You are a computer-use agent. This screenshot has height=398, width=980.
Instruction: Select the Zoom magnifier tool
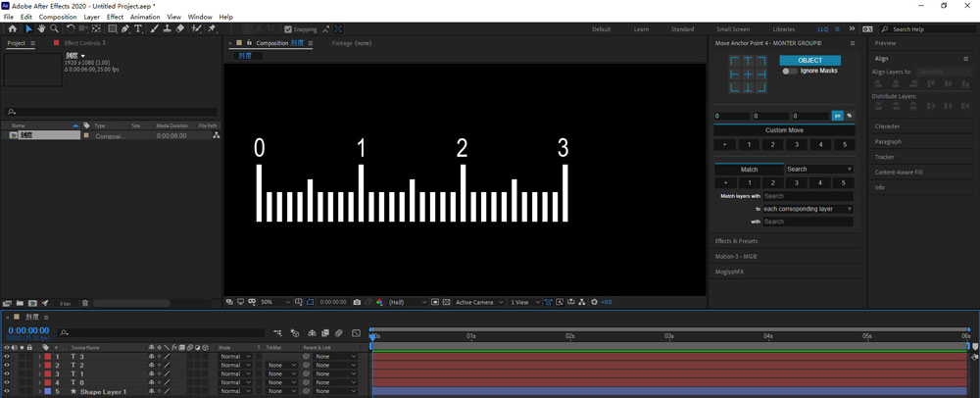tap(54, 29)
